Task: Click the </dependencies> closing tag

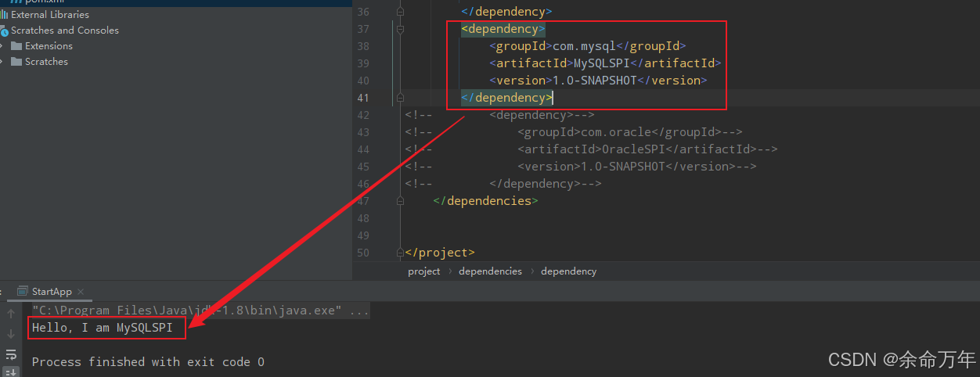Action: click(x=486, y=201)
